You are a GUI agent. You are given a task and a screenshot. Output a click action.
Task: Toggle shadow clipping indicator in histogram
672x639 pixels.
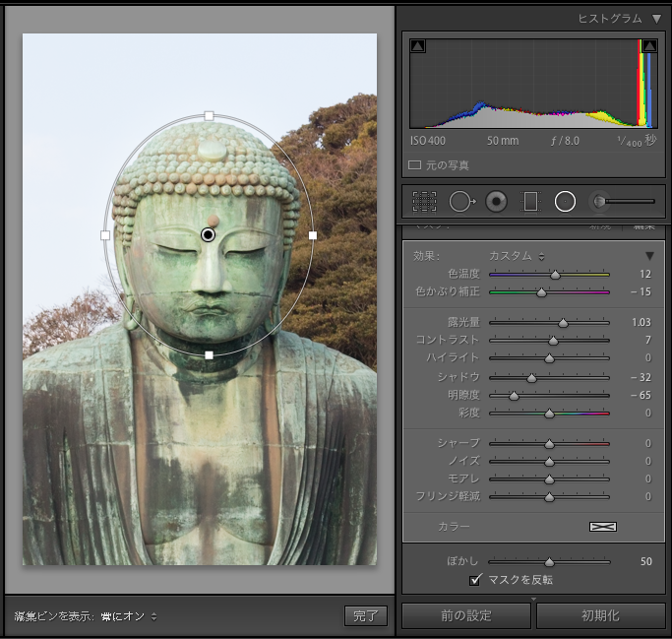pyautogui.click(x=418, y=46)
